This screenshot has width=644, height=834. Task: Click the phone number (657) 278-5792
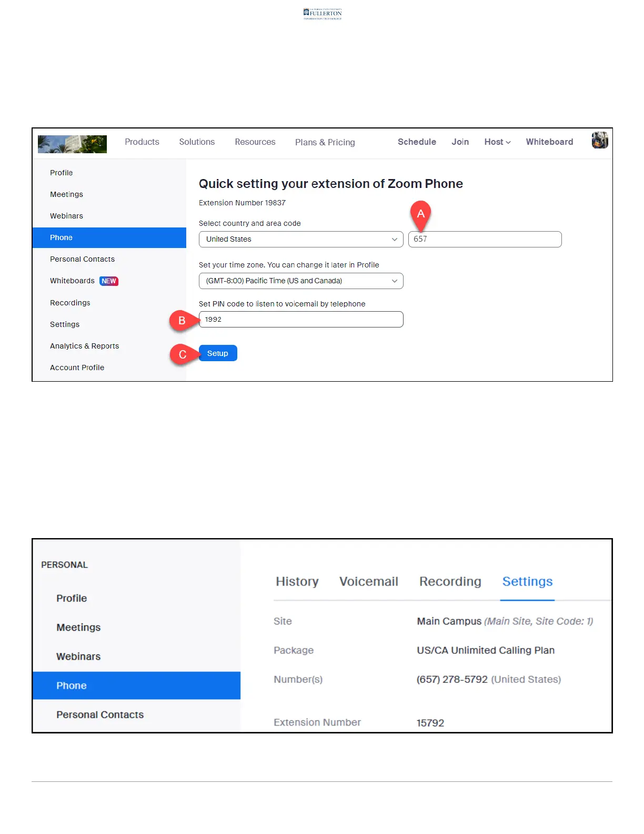[452, 680]
